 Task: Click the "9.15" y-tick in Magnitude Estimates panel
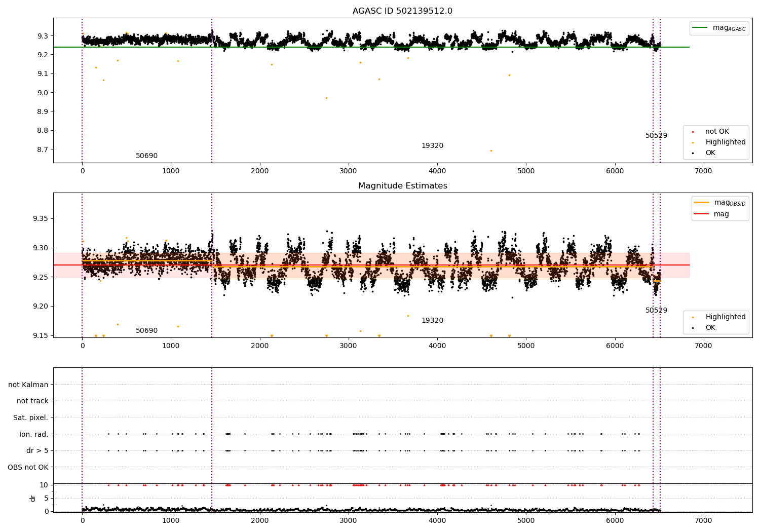40,335
